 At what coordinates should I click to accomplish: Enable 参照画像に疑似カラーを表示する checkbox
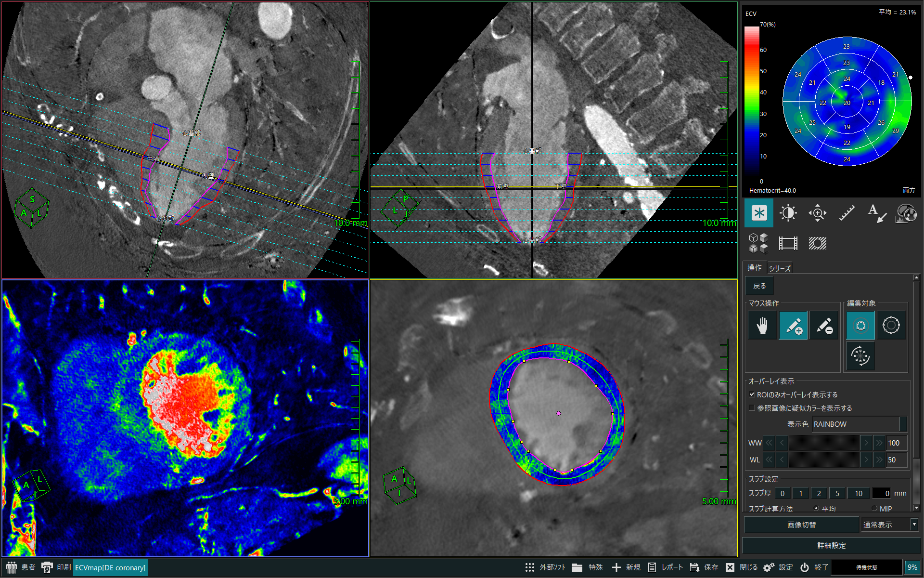tap(752, 408)
